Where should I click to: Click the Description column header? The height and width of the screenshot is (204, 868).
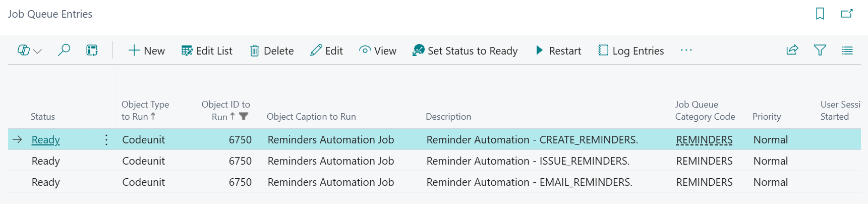448,117
